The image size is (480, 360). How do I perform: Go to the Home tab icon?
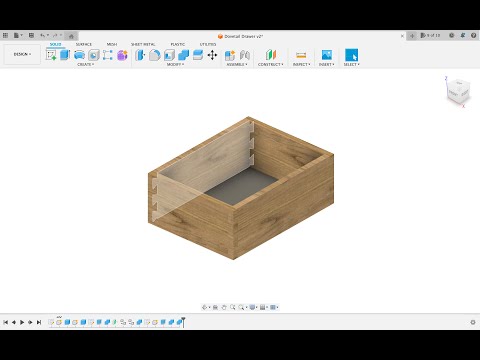(71, 36)
